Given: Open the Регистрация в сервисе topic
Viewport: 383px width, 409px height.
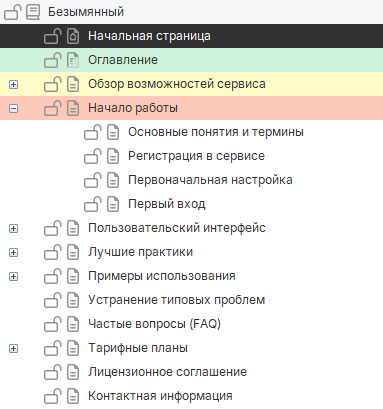Looking at the screenshot, I should 197,156.
